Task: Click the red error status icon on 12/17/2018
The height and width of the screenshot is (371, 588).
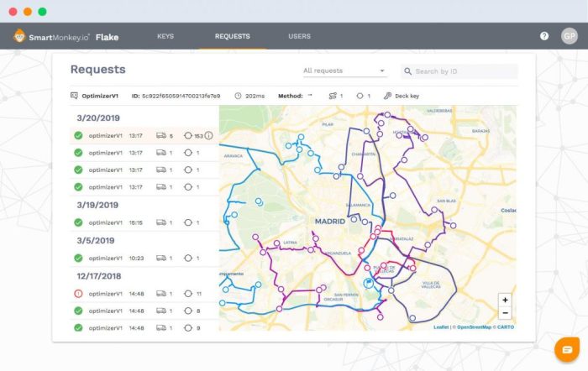Action: coord(78,294)
